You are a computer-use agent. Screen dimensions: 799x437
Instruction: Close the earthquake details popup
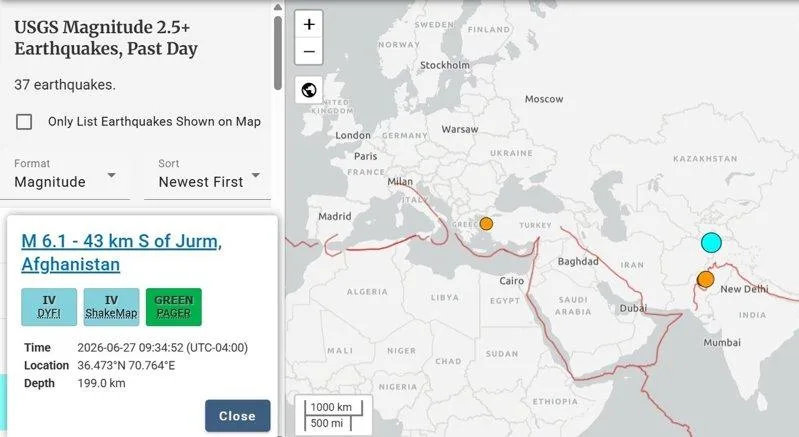click(237, 416)
